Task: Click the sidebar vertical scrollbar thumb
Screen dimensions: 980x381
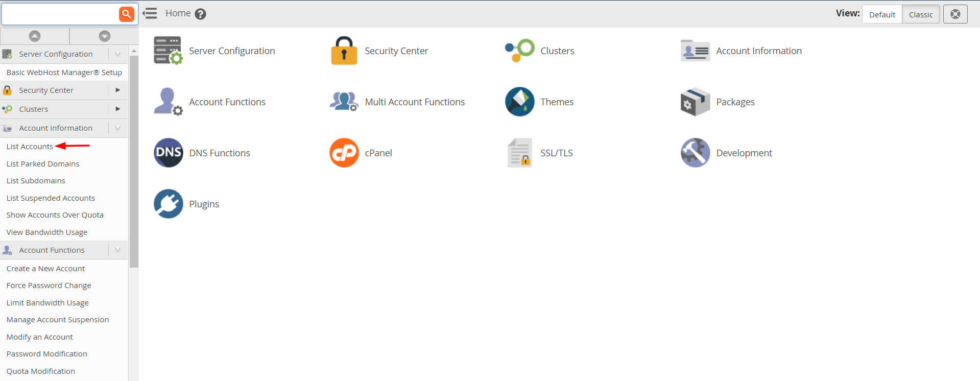Action: (x=134, y=161)
